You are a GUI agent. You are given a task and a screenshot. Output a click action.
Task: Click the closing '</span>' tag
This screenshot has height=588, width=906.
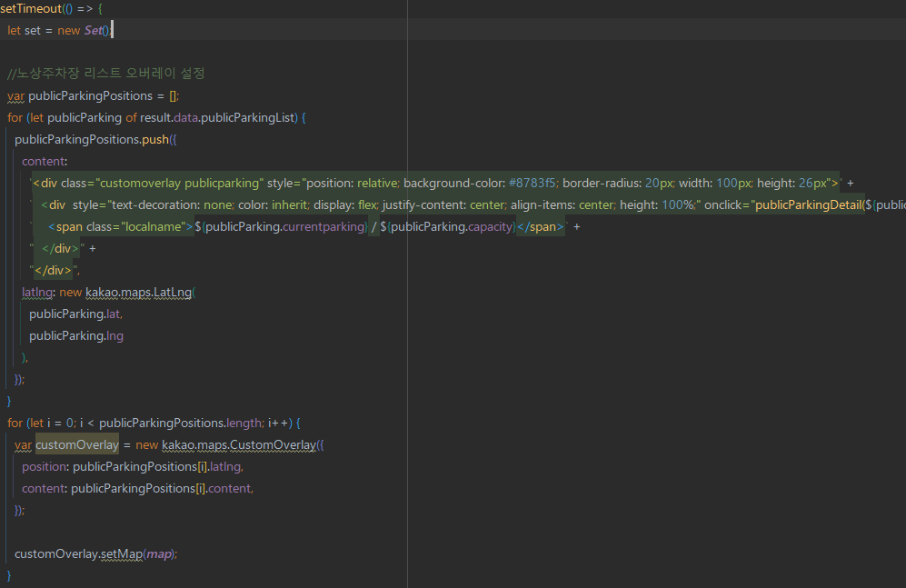pos(541,227)
